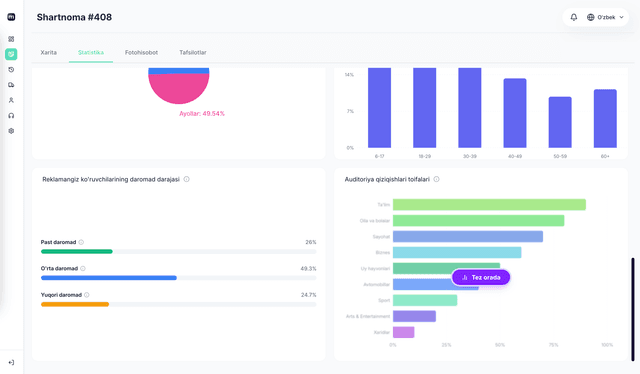
Task: Click the globe language icon
Action: pyautogui.click(x=591, y=17)
